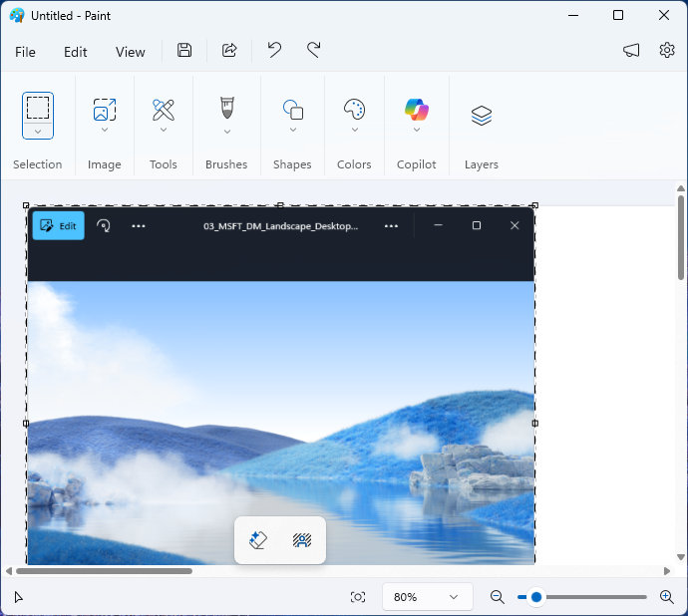This screenshot has width=688, height=616.
Task: Expand the Selection options chevron
Action: [x=38, y=132]
